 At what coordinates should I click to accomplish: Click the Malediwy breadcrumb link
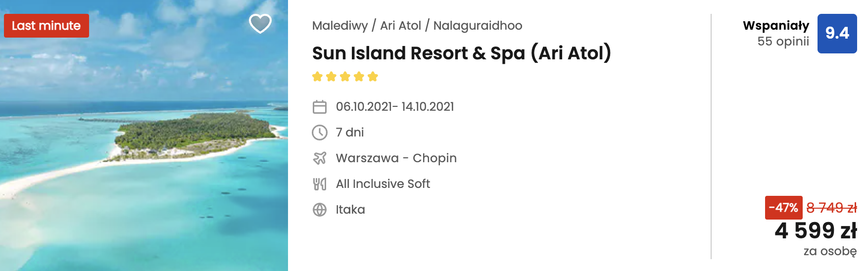click(x=340, y=26)
